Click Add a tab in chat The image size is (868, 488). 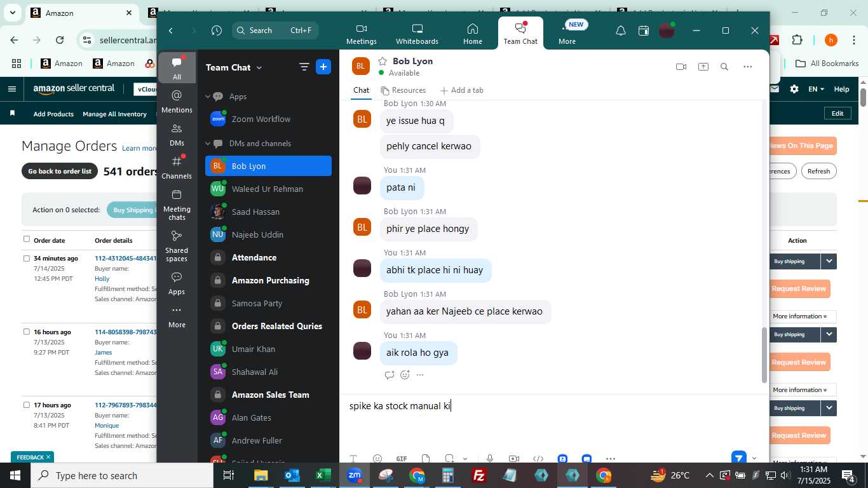[x=462, y=90]
